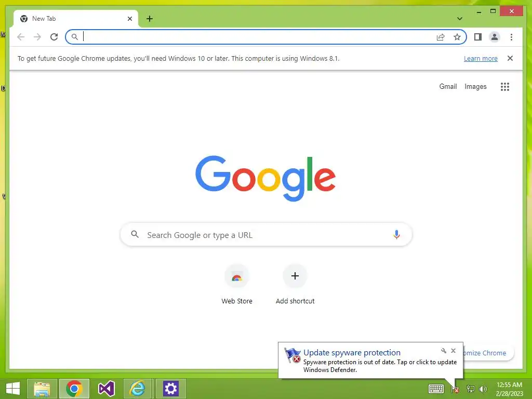Open the Images link
532x399 pixels.
[475, 87]
